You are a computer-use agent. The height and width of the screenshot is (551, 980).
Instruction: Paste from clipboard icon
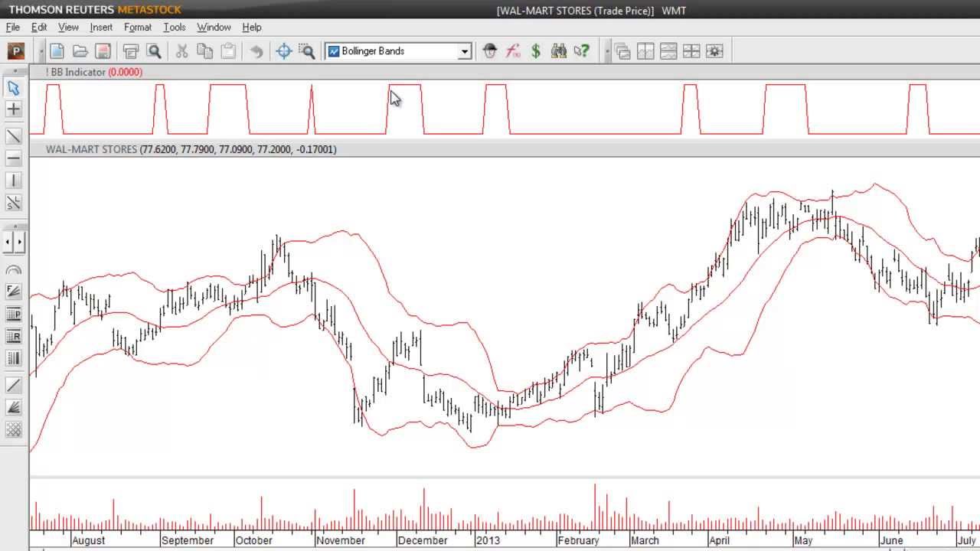tap(228, 51)
